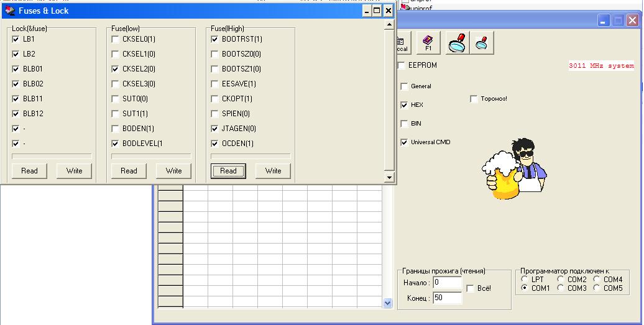Viewport: 644px width, 325px height.
Task: Click Read under Lock(&fuse)
Action: pos(29,171)
